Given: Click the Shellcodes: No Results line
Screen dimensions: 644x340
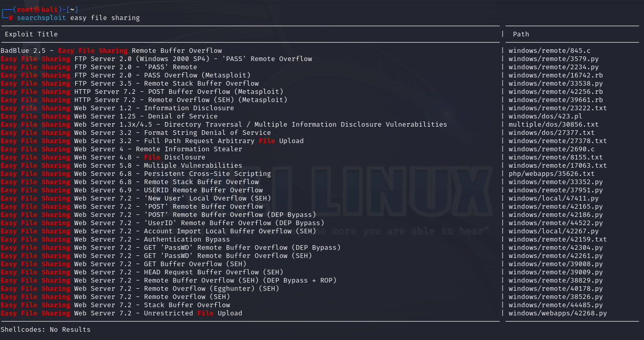Looking at the screenshot, I should point(46,330).
